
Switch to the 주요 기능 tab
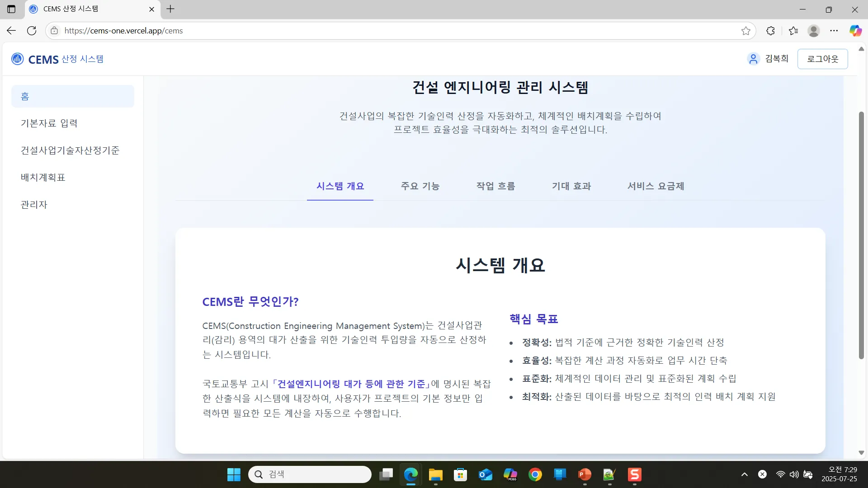point(420,186)
